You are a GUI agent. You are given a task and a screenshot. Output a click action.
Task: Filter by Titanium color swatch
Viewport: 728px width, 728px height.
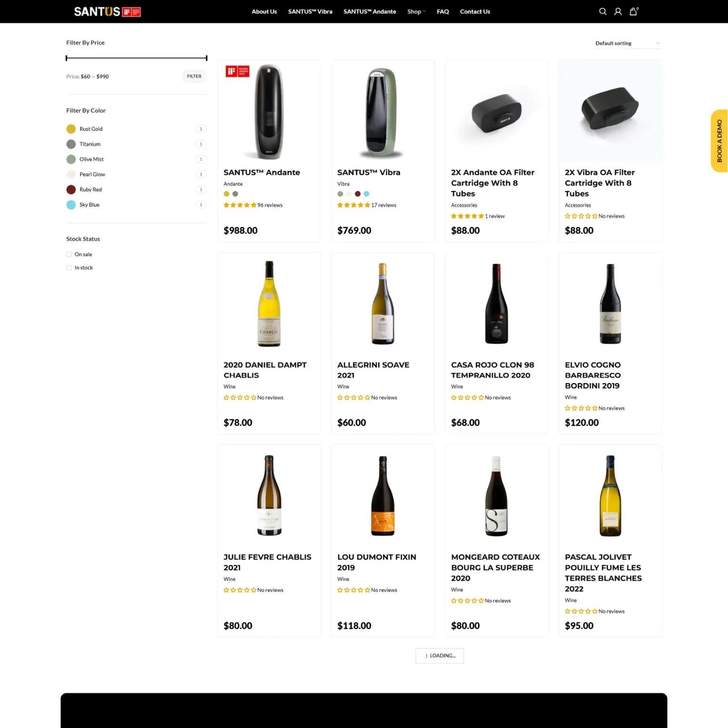pos(71,144)
